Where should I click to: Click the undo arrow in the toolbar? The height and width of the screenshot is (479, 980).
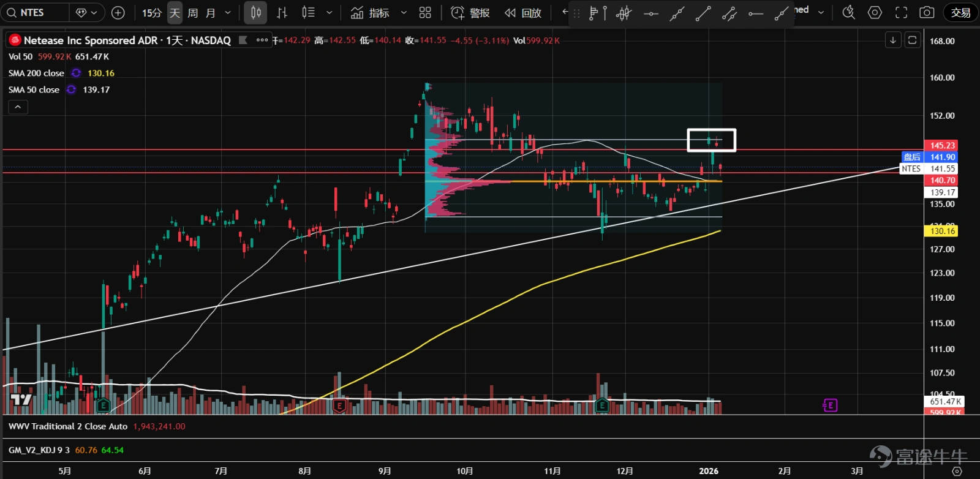click(x=565, y=12)
